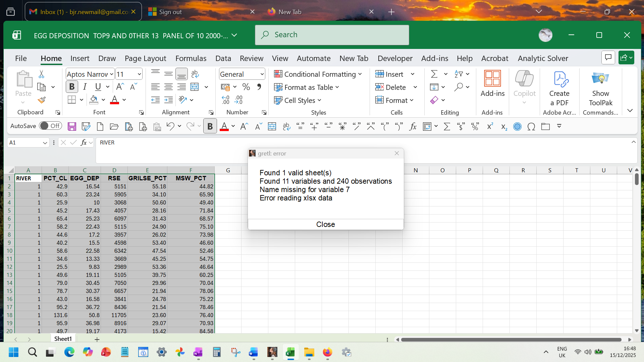
Task: Click the Save icon in quick access toolbar
Action: coord(72,126)
